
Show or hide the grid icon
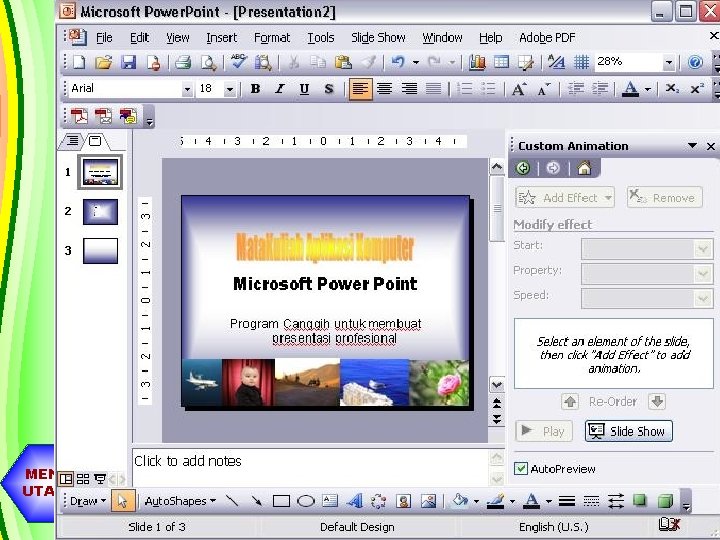pyautogui.click(x=581, y=62)
